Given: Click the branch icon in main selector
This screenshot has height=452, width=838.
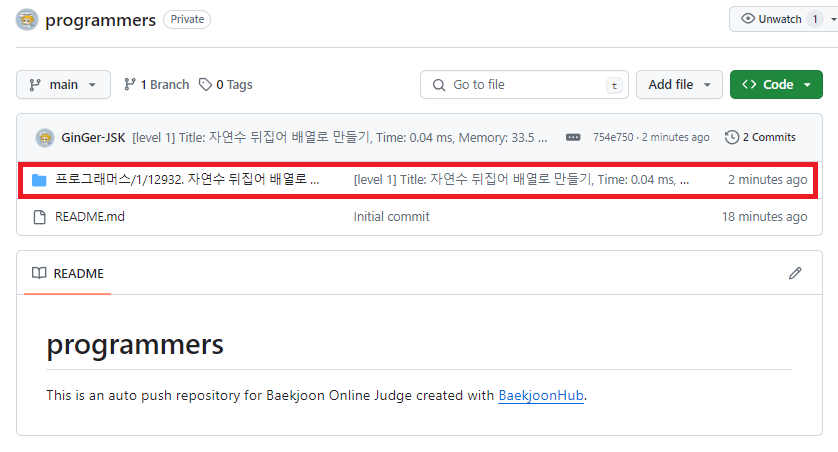Looking at the screenshot, I should click(35, 85).
